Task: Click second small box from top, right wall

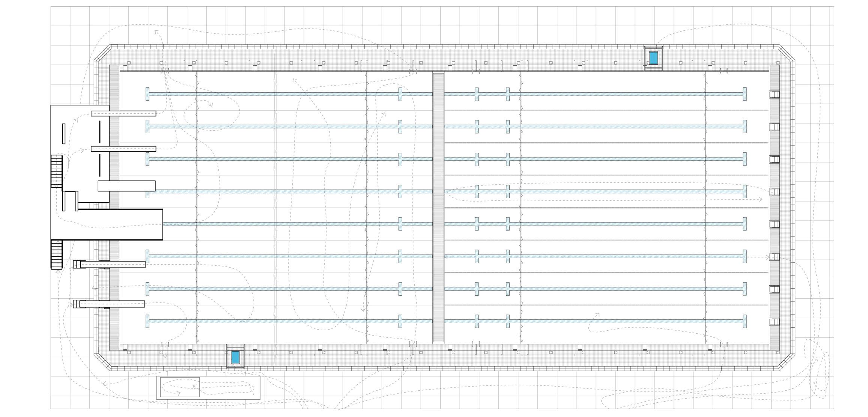Action: pos(774,127)
